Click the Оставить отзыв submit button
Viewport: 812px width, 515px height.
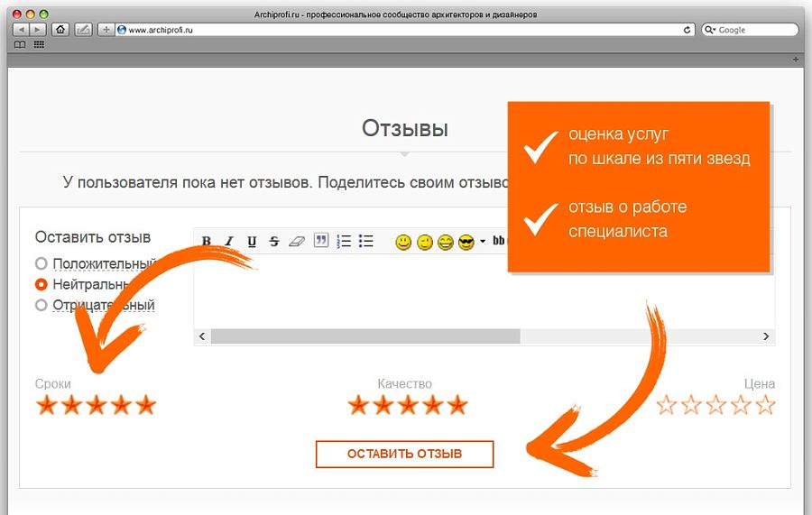pos(404,454)
